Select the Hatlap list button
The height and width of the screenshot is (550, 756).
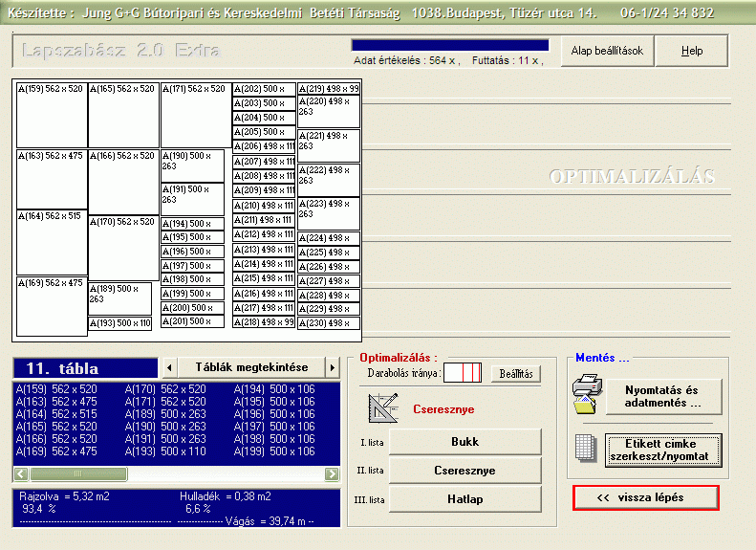click(464, 499)
